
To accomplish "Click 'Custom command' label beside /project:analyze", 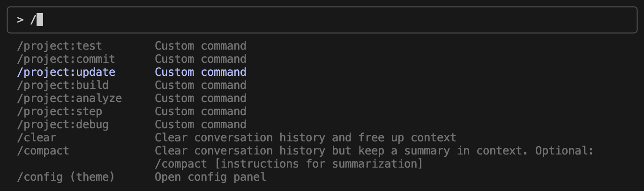I will [201, 98].
